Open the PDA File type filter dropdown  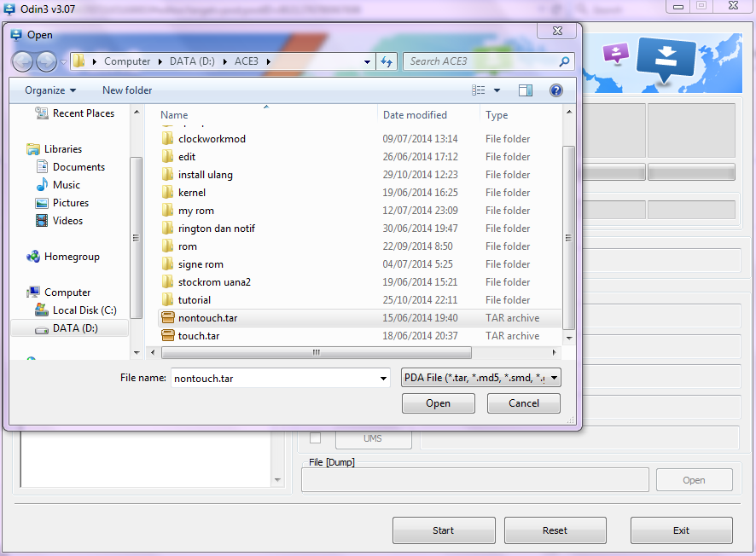click(480, 378)
